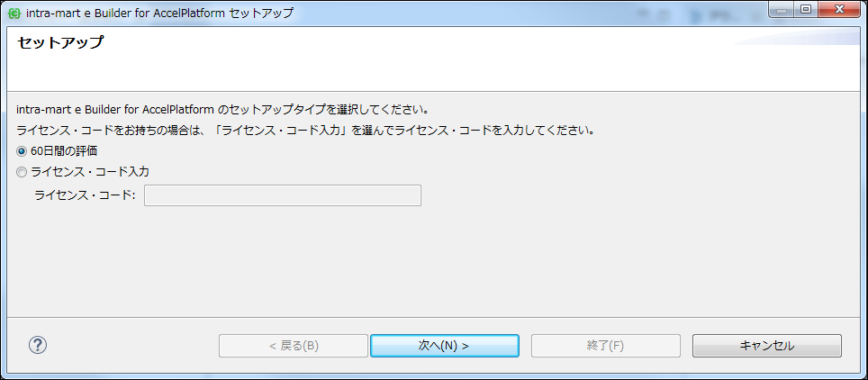Click the 60日間の評価 option label text

[63, 151]
